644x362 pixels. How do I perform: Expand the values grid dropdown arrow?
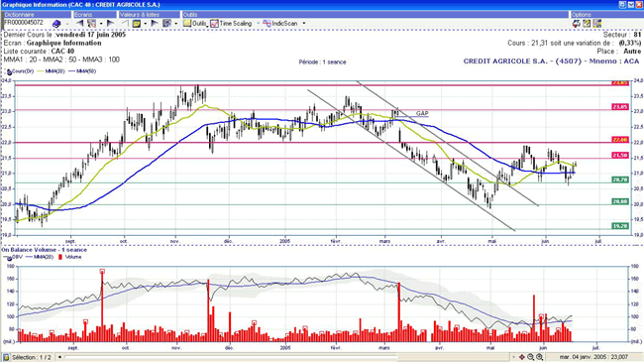pyautogui.click(x=175, y=24)
